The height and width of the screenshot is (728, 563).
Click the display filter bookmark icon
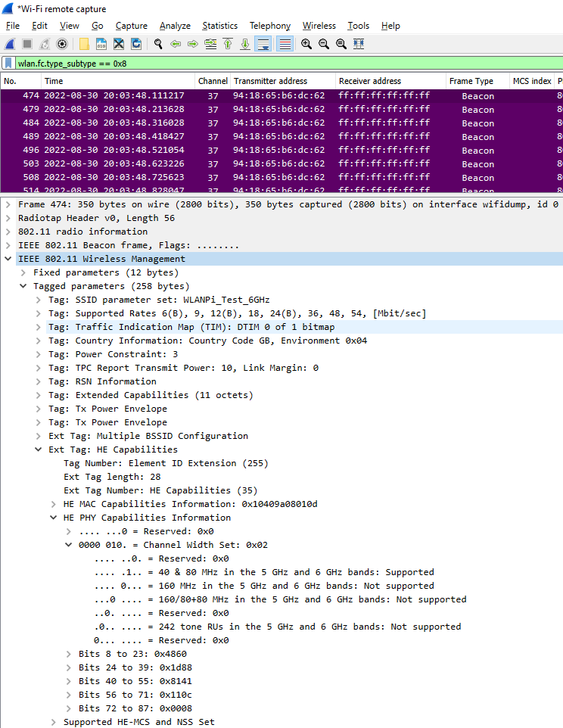(8, 64)
